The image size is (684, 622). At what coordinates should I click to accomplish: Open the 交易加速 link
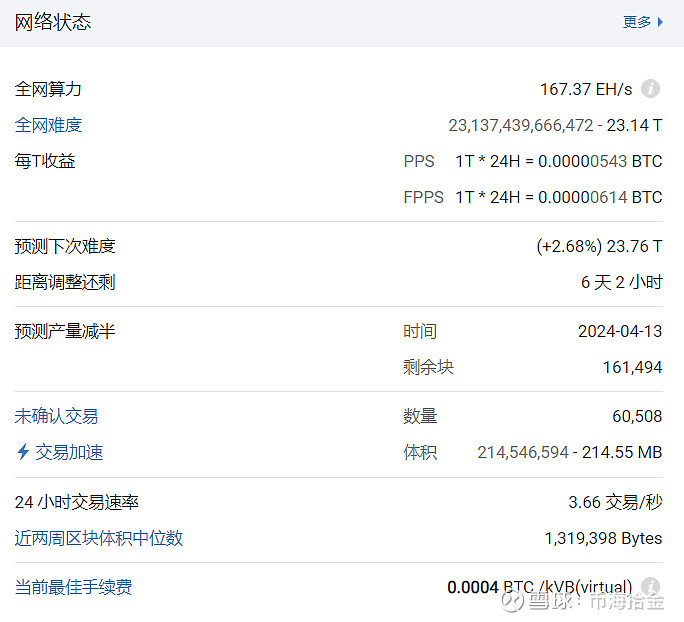coord(69,452)
